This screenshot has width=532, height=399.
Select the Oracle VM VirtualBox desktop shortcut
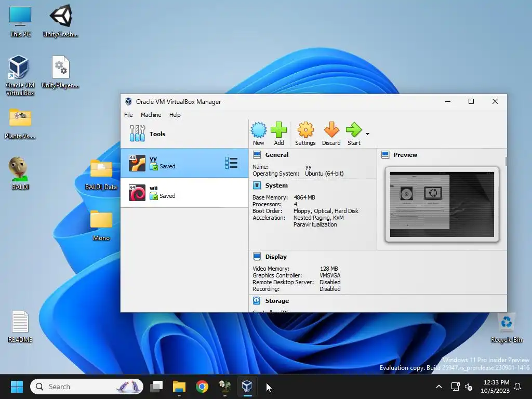click(20, 75)
